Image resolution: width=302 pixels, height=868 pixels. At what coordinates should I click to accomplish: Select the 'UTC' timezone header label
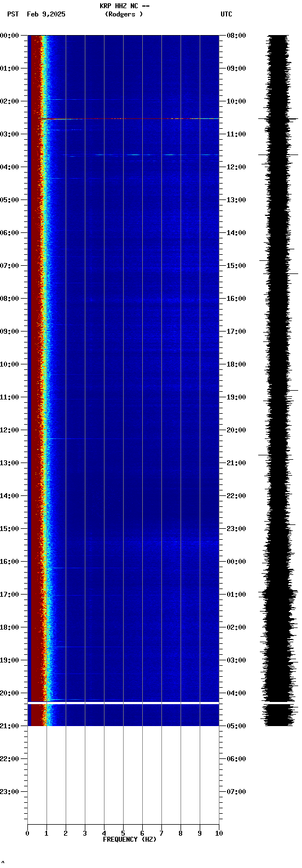coord(226,14)
